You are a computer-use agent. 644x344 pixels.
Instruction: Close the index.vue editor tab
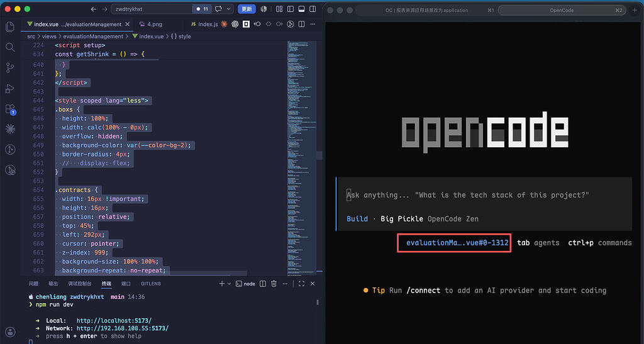pyautogui.click(x=127, y=25)
